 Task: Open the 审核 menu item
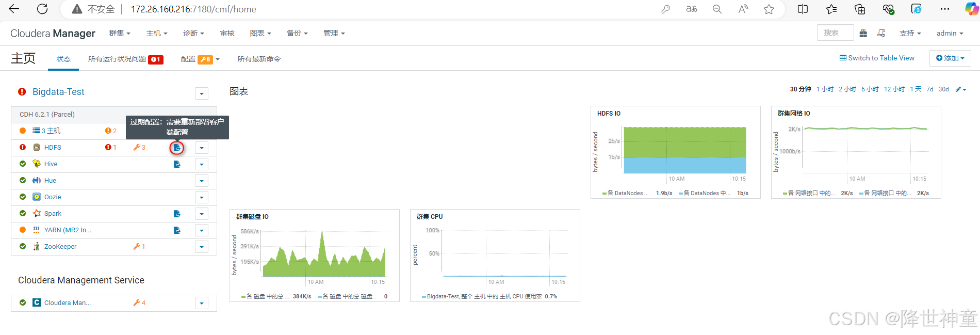point(227,33)
